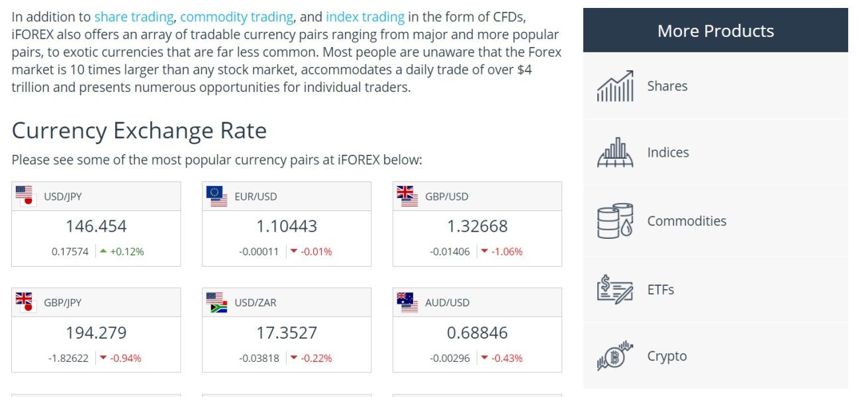Image resolution: width=868 pixels, height=397 pixels.
Task: Click the AUD/USD flag icon
Action: pos(407,302)
